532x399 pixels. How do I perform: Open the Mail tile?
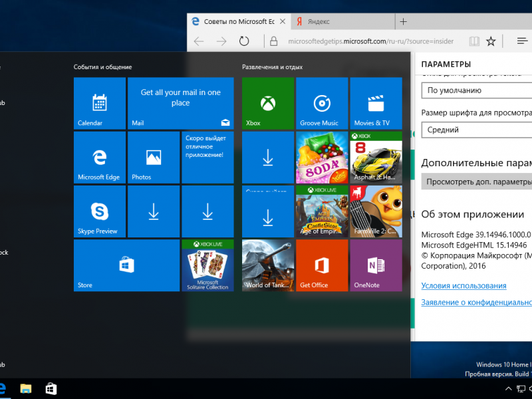pos(180,103)
